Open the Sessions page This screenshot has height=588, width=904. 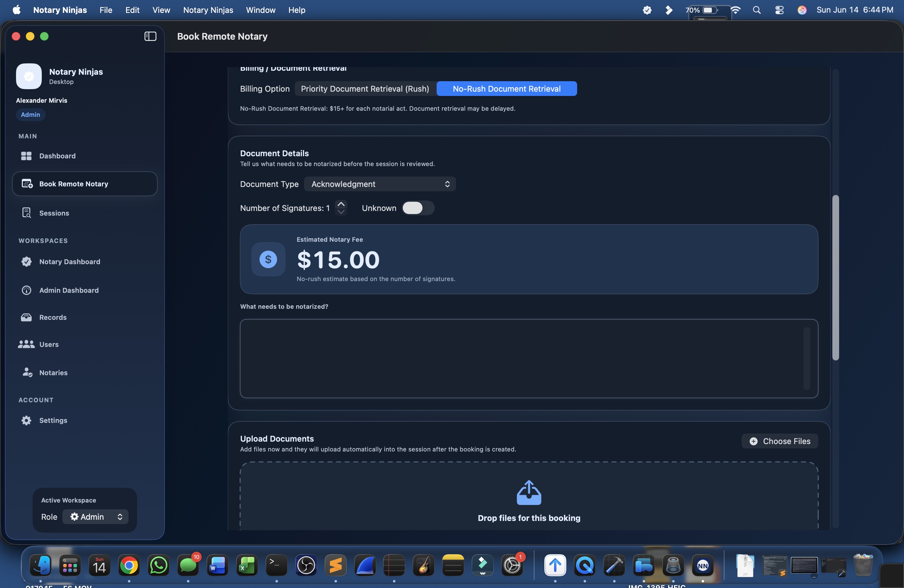(85, 213)
